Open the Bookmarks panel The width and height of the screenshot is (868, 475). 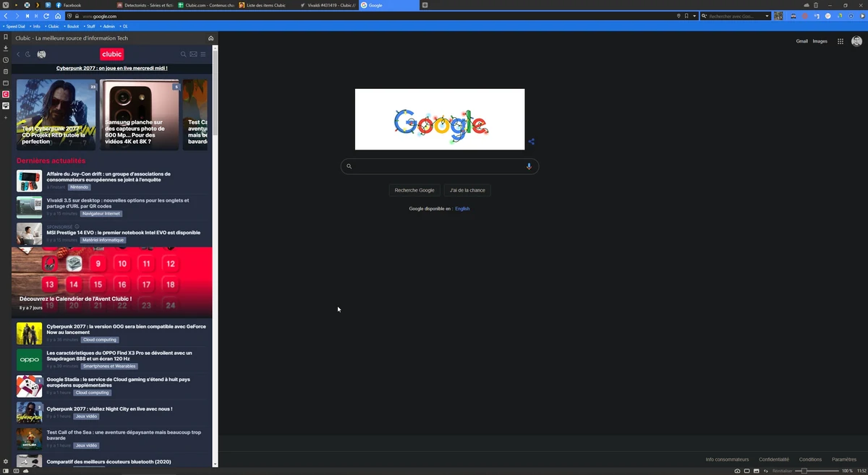[6, 37]
